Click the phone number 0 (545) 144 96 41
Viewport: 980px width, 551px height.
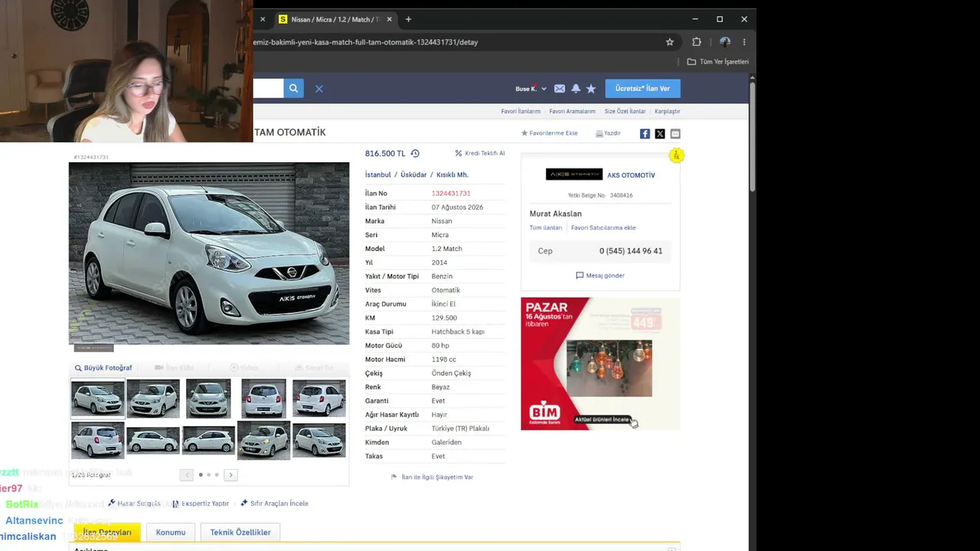(x=631, y=251)
